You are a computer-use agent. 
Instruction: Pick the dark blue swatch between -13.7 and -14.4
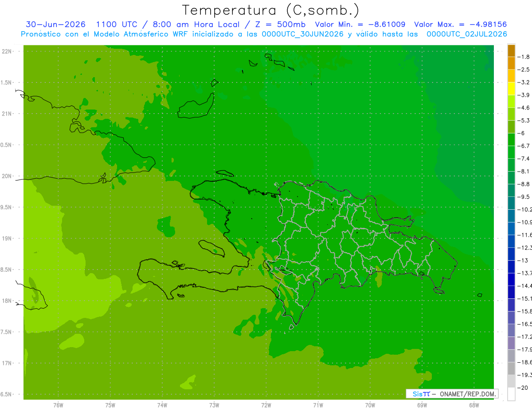point(511,279)
